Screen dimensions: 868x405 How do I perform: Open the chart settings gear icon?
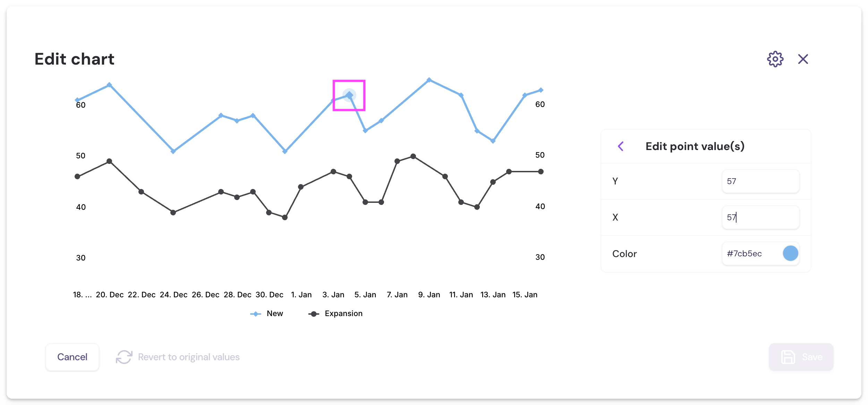(776, 59)
